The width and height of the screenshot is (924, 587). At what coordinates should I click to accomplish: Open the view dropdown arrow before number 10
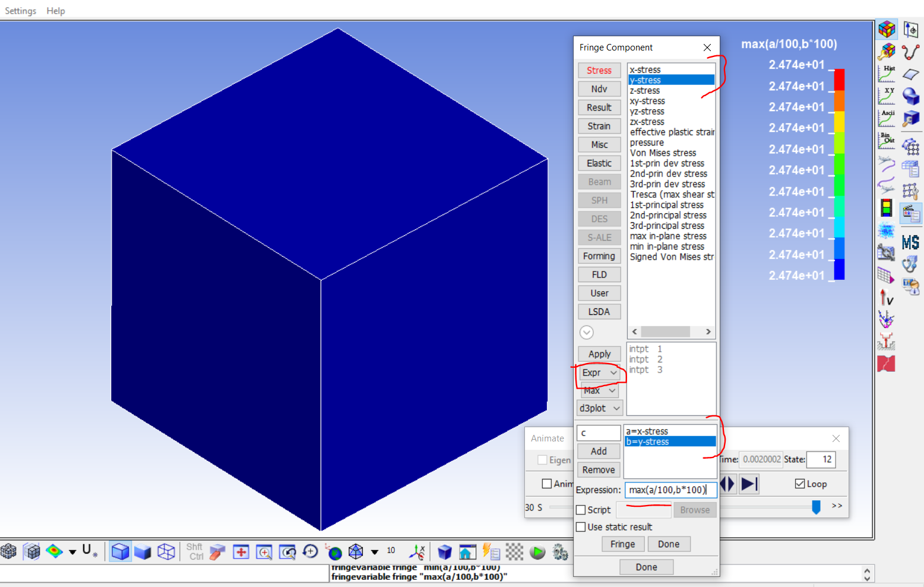tap(375, 553)
